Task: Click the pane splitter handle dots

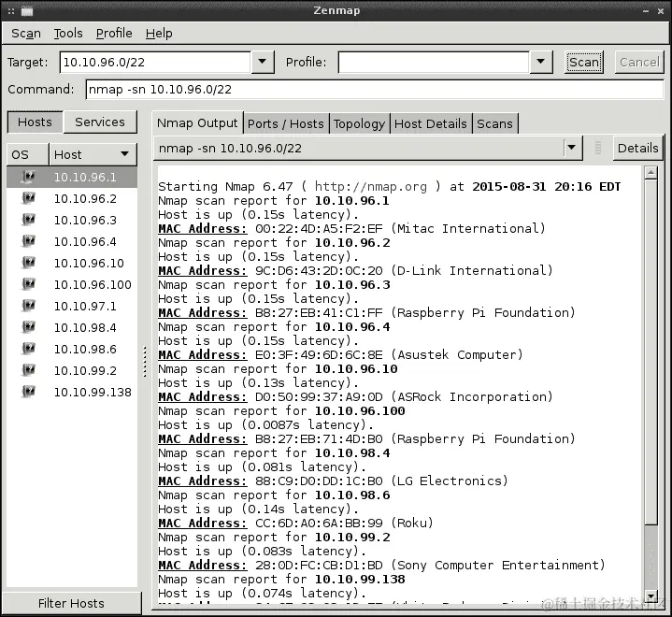Action: click(x=145, y=362)
